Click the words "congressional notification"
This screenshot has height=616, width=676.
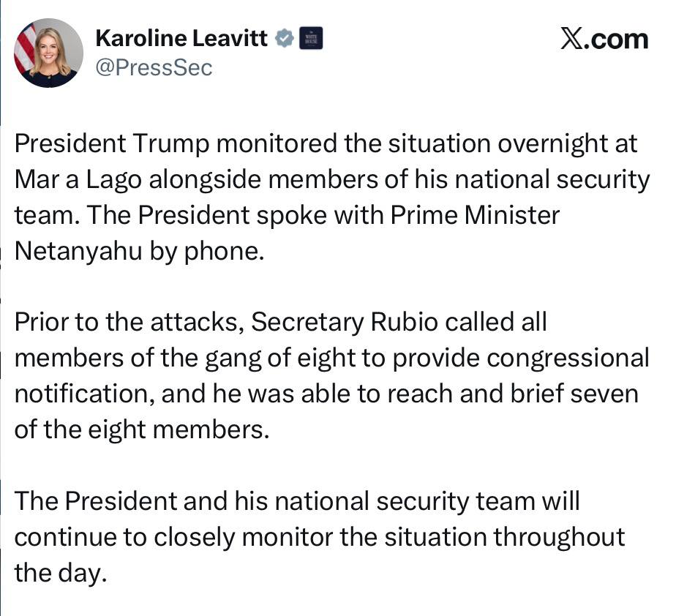[567, 358]
